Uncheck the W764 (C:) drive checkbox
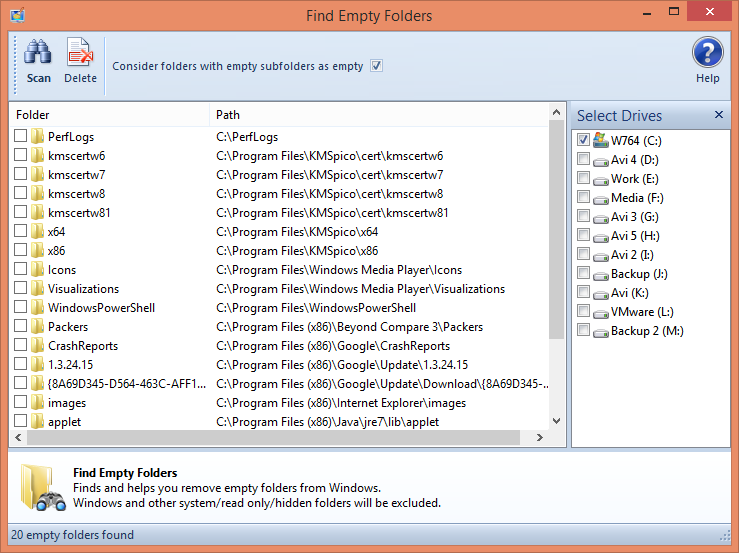The image size is (739, 553). [583, 140]
